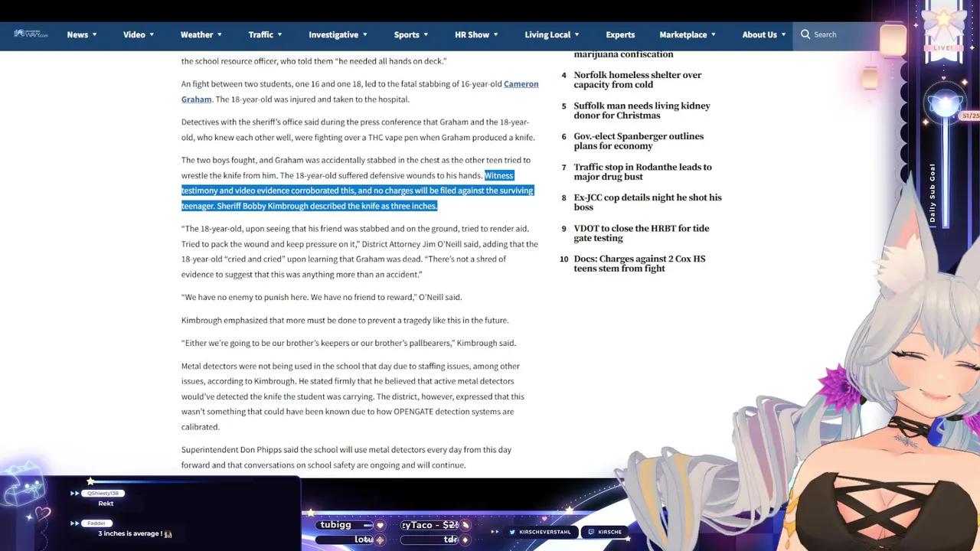The width and height of the screenshot is (980, 551).
Task: Click trending rank number 10
Action: 564,259
